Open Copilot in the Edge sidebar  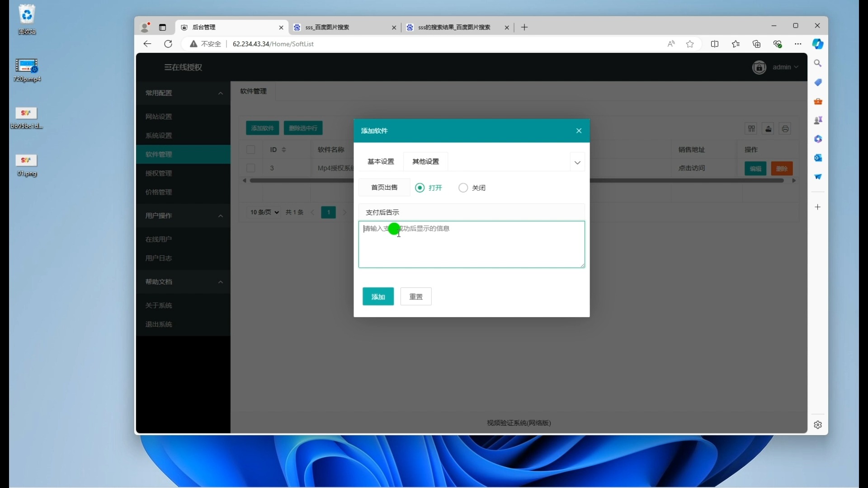[818, 44]
